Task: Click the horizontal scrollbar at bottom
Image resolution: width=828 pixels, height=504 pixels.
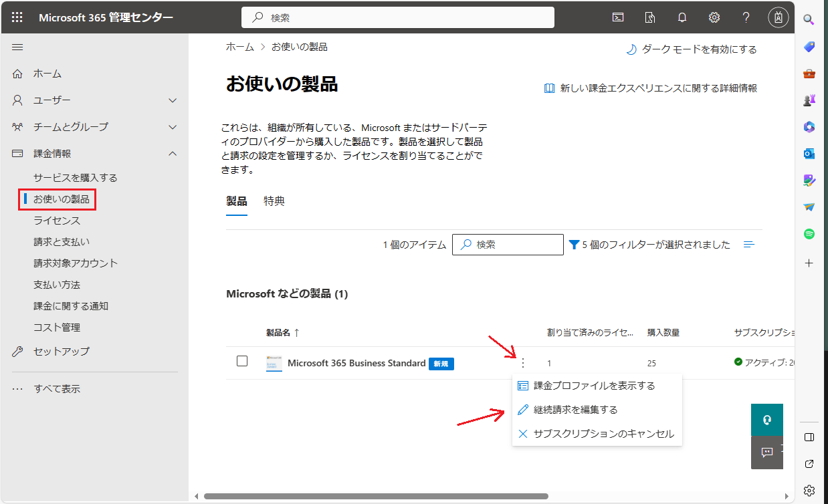Action: coord(376,497)
